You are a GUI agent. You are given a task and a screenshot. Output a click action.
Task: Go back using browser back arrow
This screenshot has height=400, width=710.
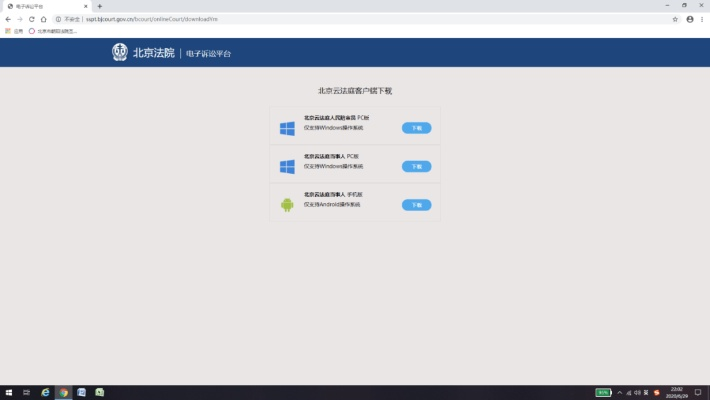[x=8, y=19]
